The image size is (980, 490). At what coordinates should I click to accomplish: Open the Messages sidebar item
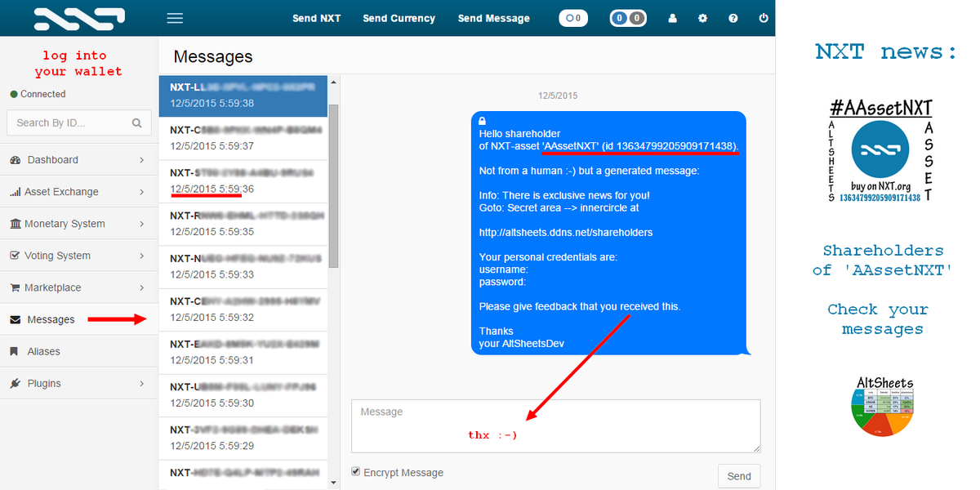79,319
